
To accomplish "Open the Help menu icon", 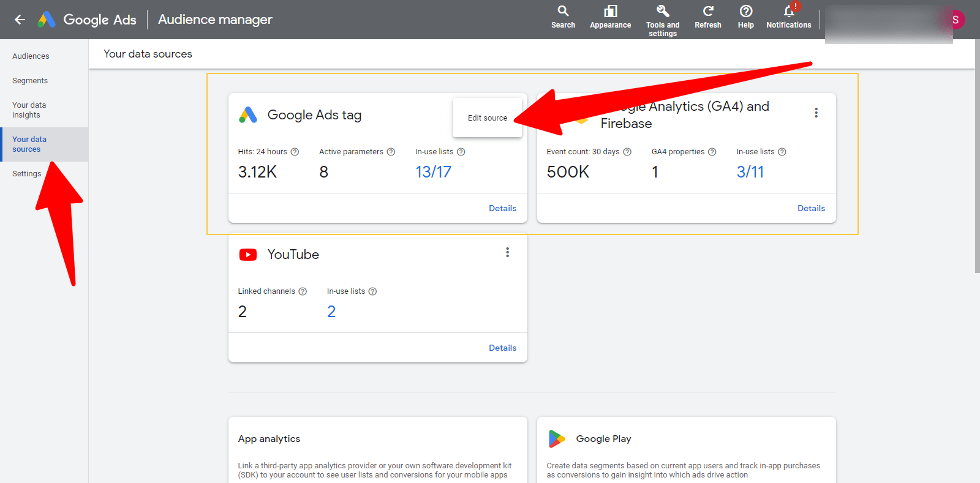I will click(x=745, y=12).
